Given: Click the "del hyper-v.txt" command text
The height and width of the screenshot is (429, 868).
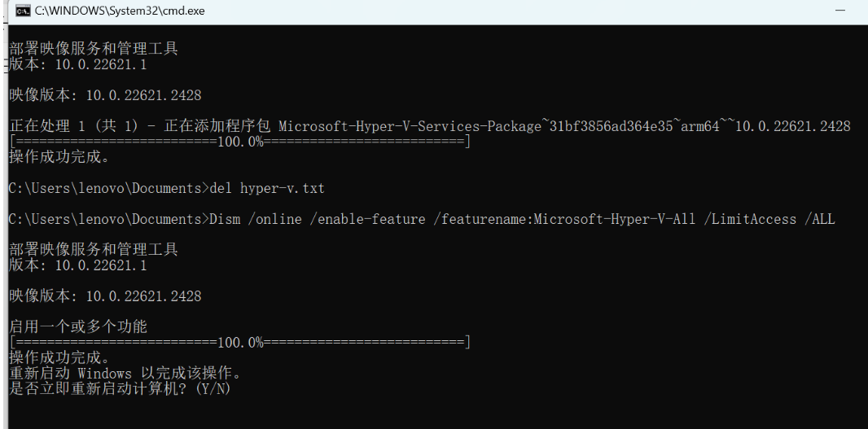Looking at the screenshot, I should pyautogui.click(x=267, y=188).
